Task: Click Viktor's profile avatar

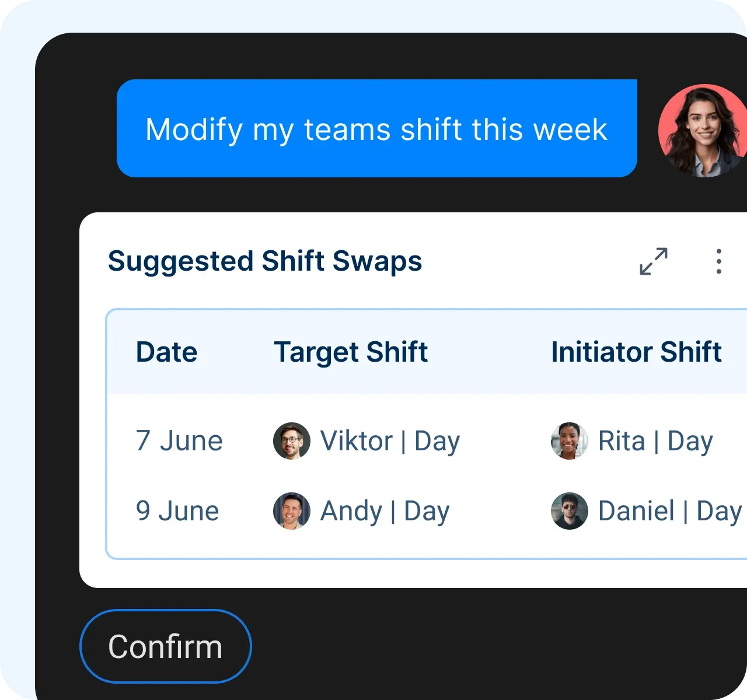Action: click(x=291, y=441)
